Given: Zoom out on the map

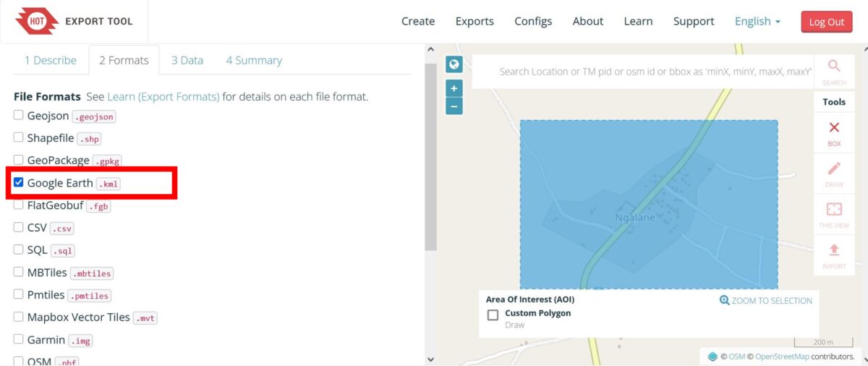Looking at the screenshot, I should click(x=454, y=106).
